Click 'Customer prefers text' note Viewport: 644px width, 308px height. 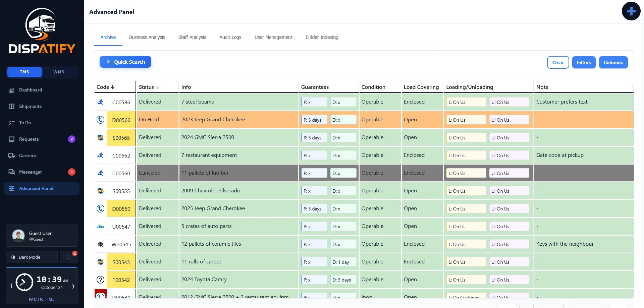562,102
